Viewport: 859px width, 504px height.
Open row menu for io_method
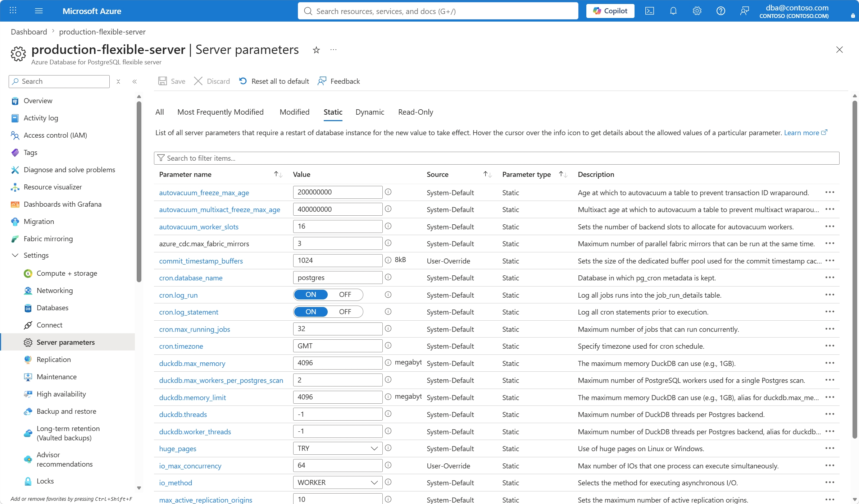tap(830, 482)
